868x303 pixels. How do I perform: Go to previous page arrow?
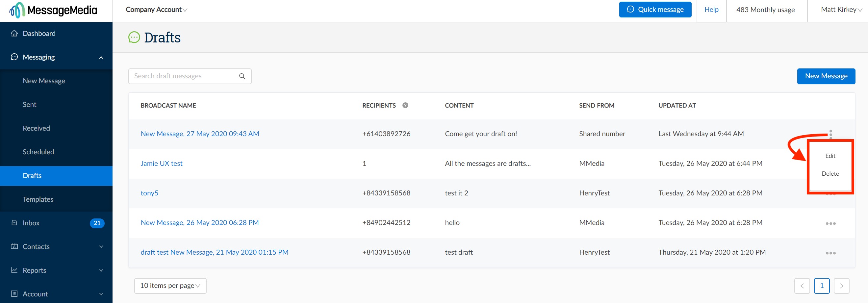click(x=802, y=286)
